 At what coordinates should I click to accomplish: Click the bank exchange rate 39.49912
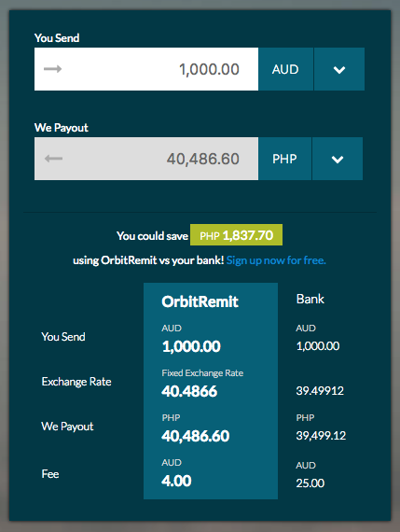click(320, 390)
